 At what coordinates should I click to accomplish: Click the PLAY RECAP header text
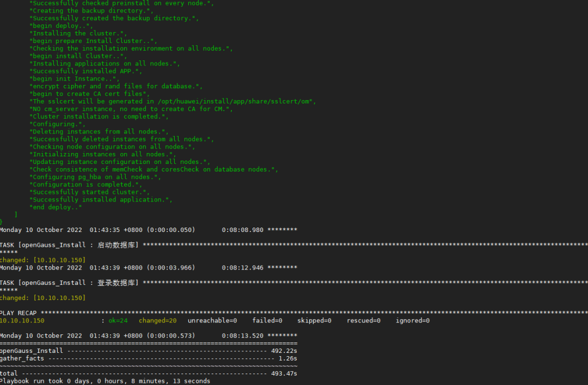(19, 313)
